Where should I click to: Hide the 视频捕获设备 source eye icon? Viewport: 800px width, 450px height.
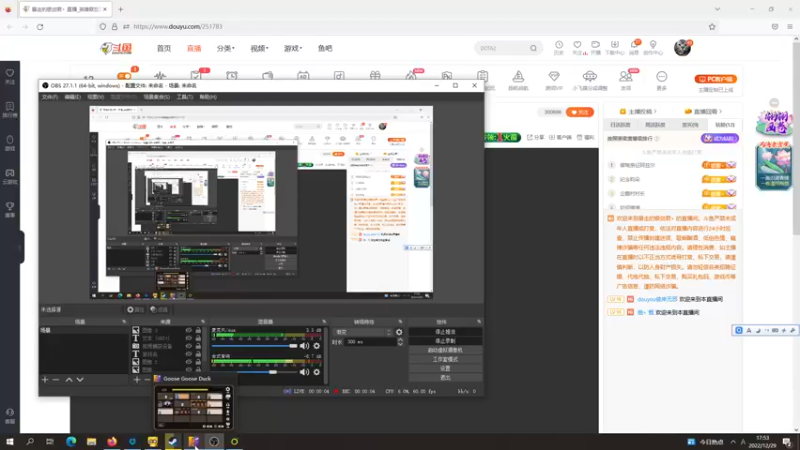point(189,346)
